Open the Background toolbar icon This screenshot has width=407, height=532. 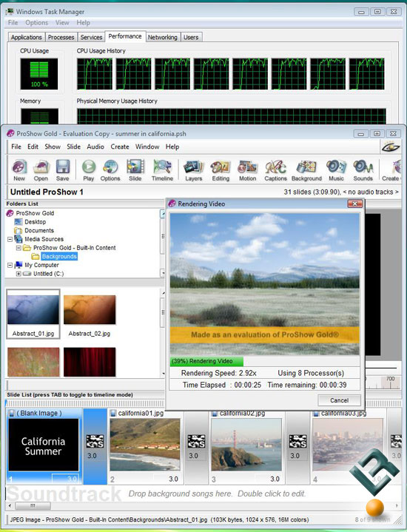306,170
